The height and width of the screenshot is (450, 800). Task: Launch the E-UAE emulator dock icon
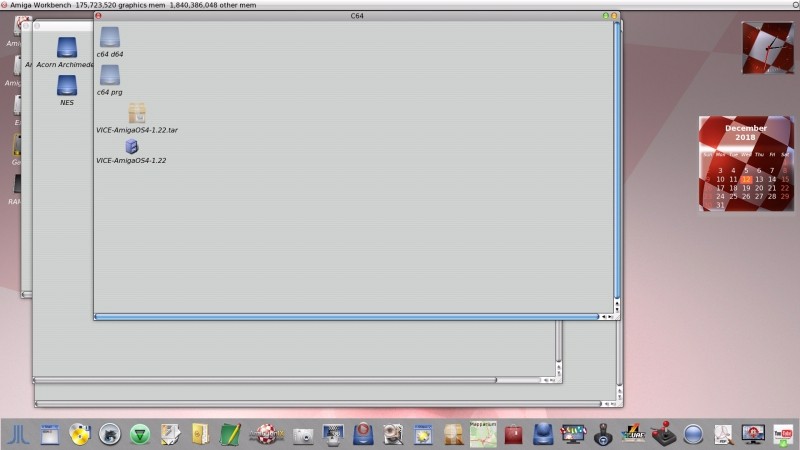click(633, 435)
